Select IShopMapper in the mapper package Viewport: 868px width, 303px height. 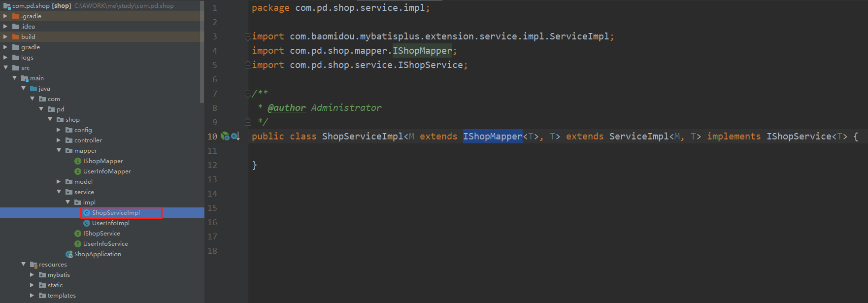click(x=103, y=161)
